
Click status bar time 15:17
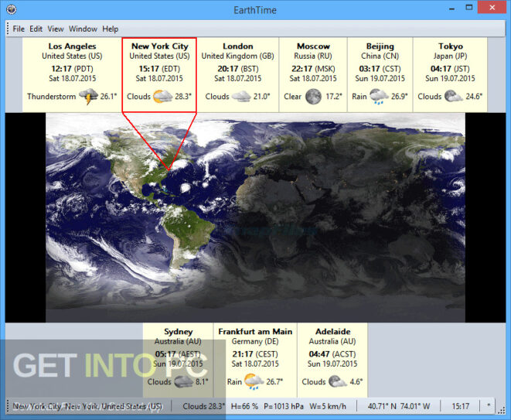460,406
